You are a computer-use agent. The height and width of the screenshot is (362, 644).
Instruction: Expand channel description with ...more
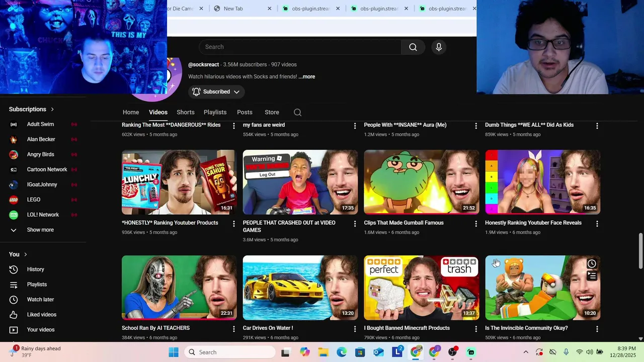pos(307,77)
